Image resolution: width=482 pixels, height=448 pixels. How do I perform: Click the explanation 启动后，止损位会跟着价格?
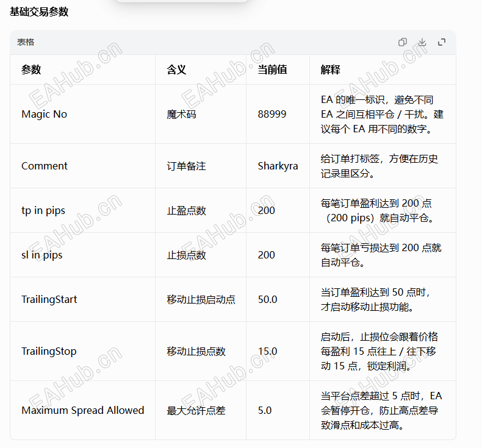pyautogui.click(x=379, y=351)
